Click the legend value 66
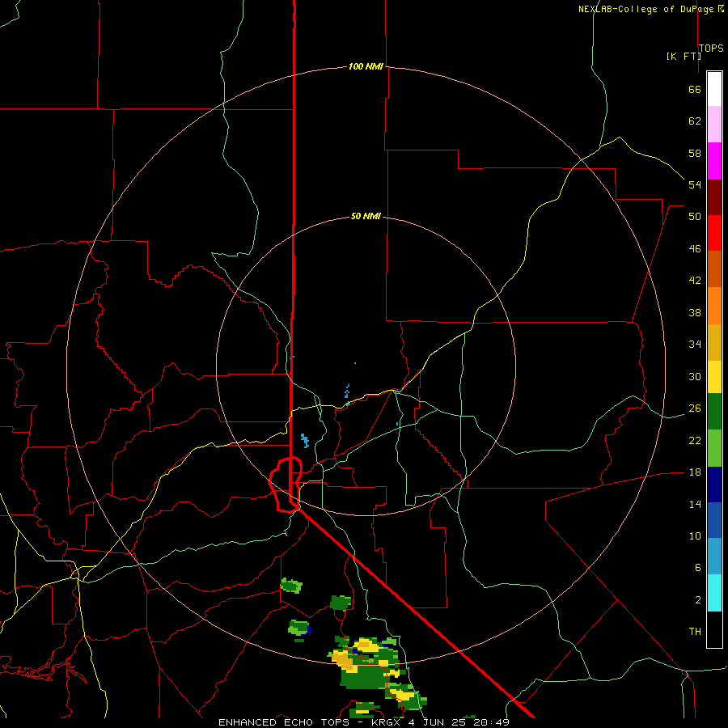 (695, 90)
